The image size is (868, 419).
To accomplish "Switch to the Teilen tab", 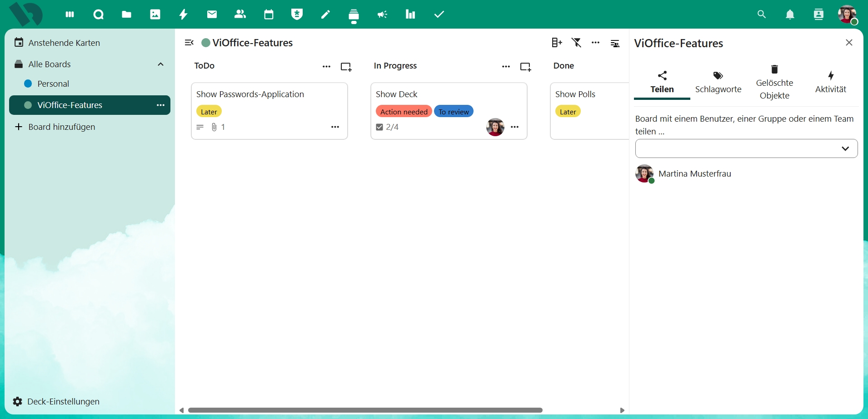I will [x=662, y=83].
